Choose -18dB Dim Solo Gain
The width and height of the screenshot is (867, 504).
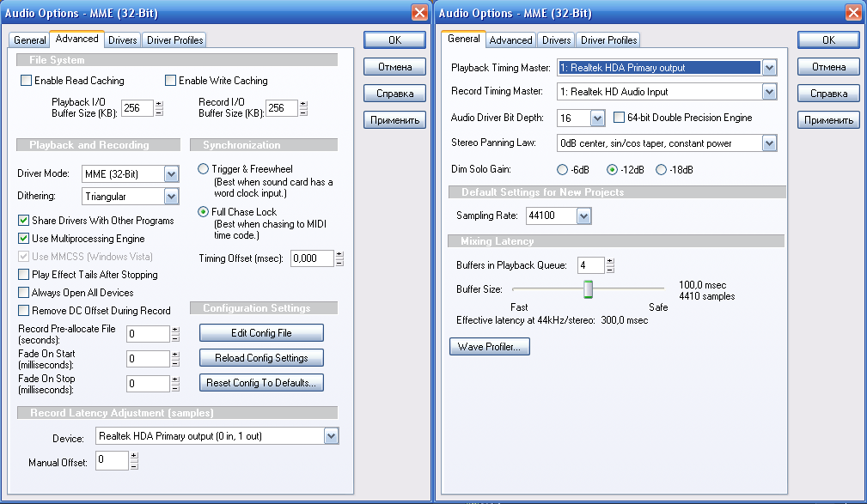661,170
